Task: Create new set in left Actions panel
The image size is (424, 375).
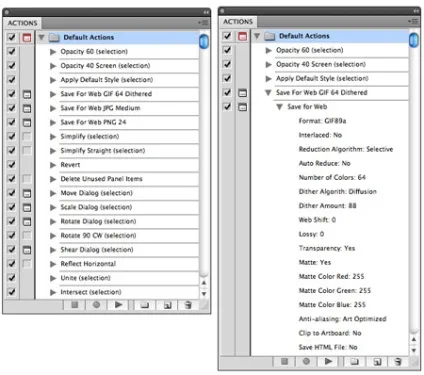Action: 144,305
